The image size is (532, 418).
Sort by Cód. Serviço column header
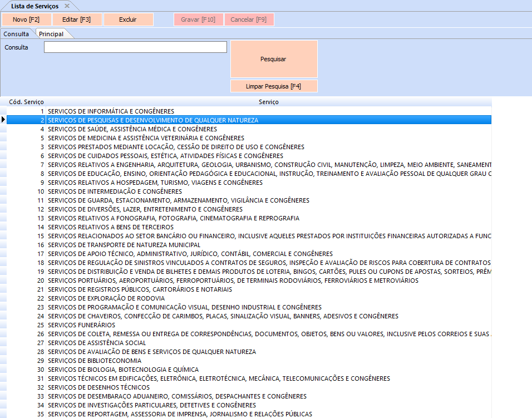pyautogui.click(x=26, y=102)
